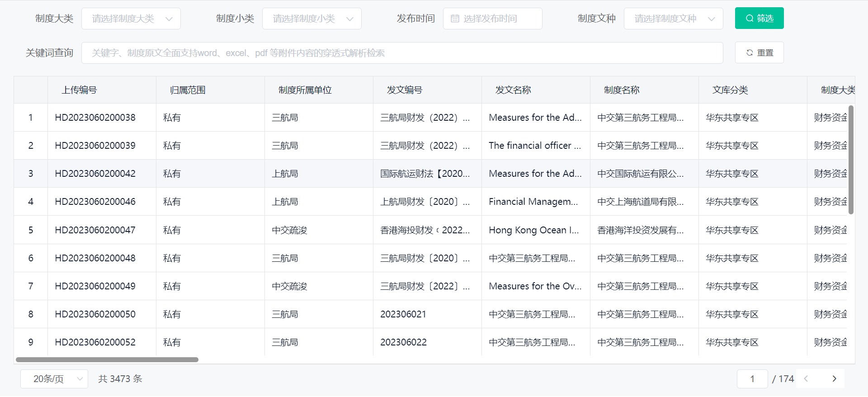The width and height of the screenshot is (868, 397).
Task: Click calendar icon in 发布时间 field
Action: coord(455,19)
